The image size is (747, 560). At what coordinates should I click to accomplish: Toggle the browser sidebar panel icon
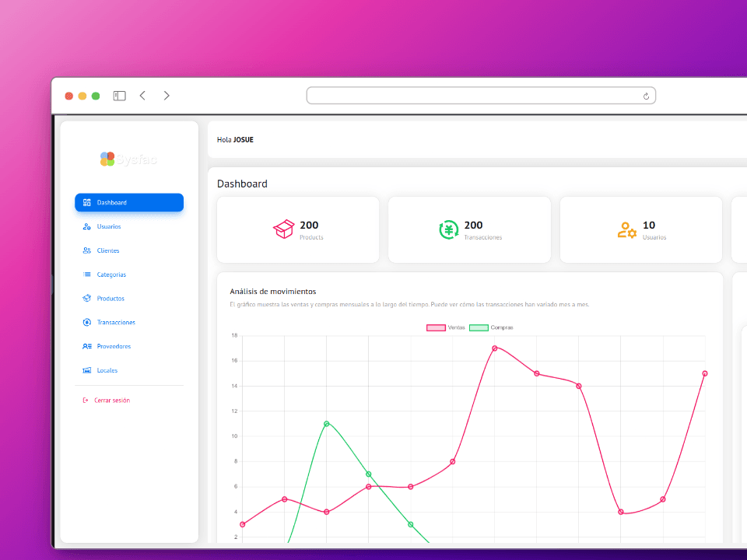(x=120, y=96)
